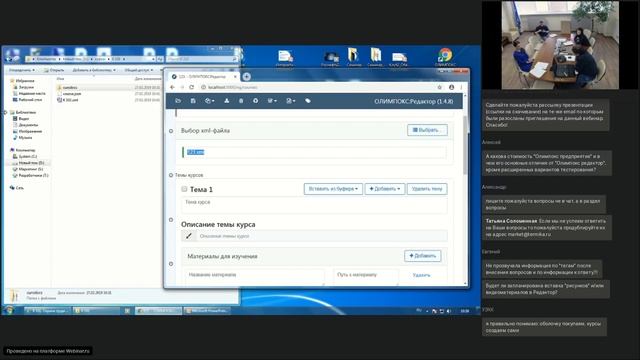Click the editor page vertical scrollbar

point(465,145)
